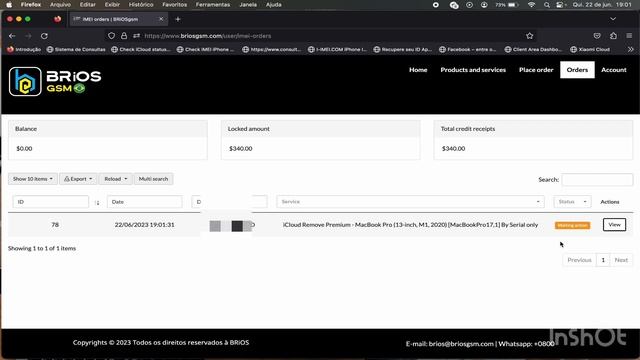Click the browser forward arrow

point(28,36)
